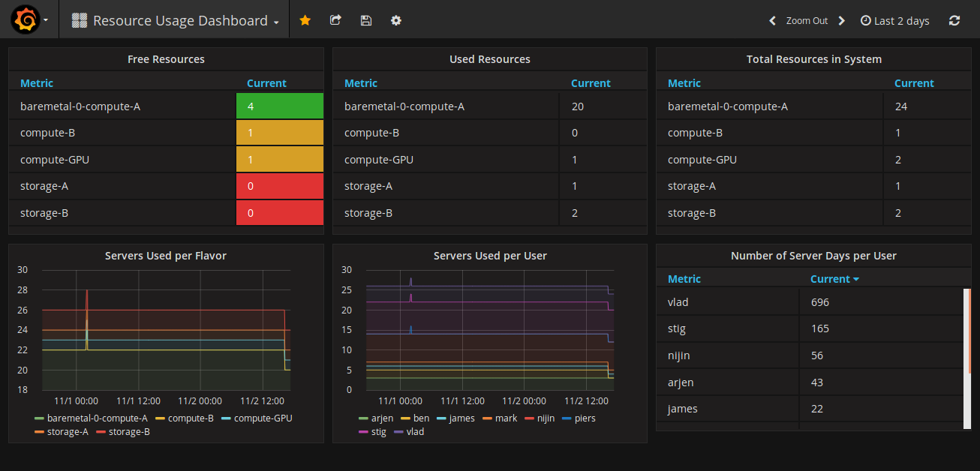Open Total Resources in System panel menu

click(814, 59)
